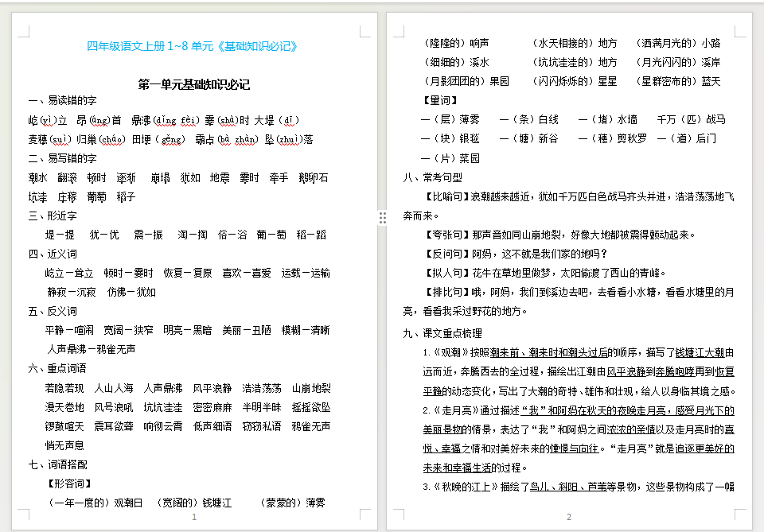Screen dimensions: 764x532
Task: Click the pinyin entry 霸占(bà zhàn)
Action: tap(227, 139)
